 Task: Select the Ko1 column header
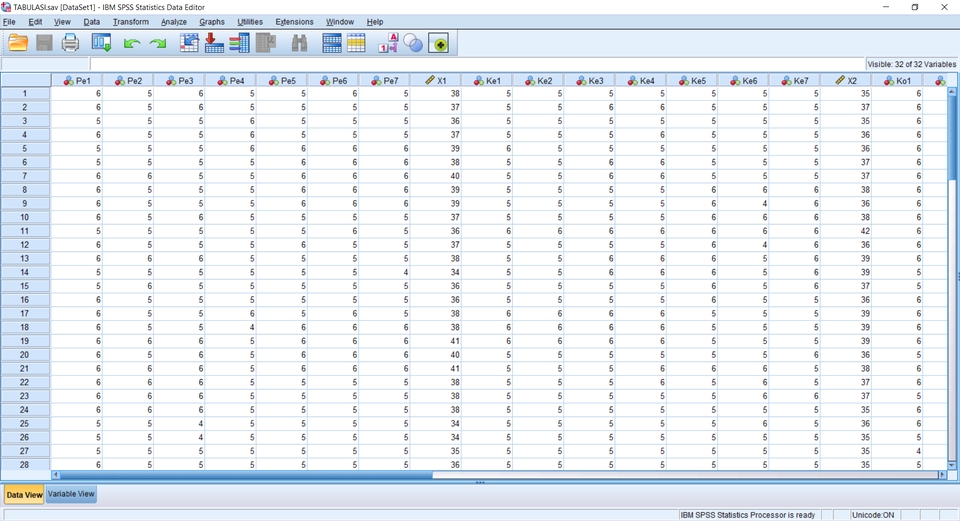(x=898, y=80)
